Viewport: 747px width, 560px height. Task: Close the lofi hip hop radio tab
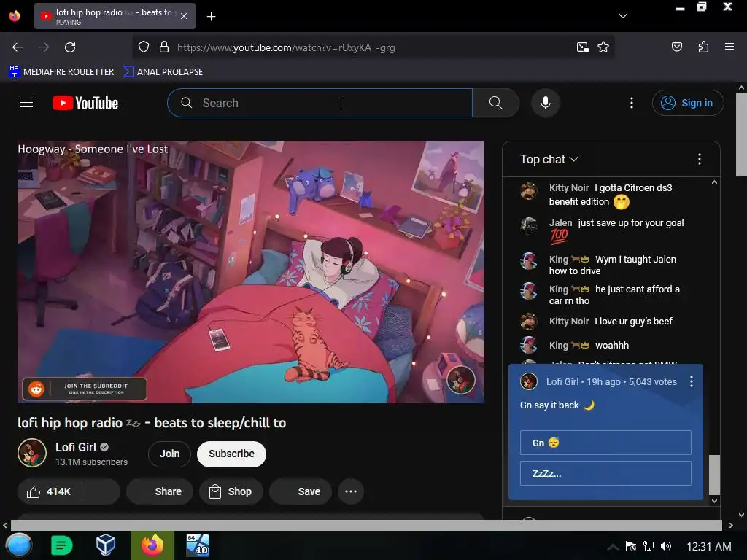184,16
